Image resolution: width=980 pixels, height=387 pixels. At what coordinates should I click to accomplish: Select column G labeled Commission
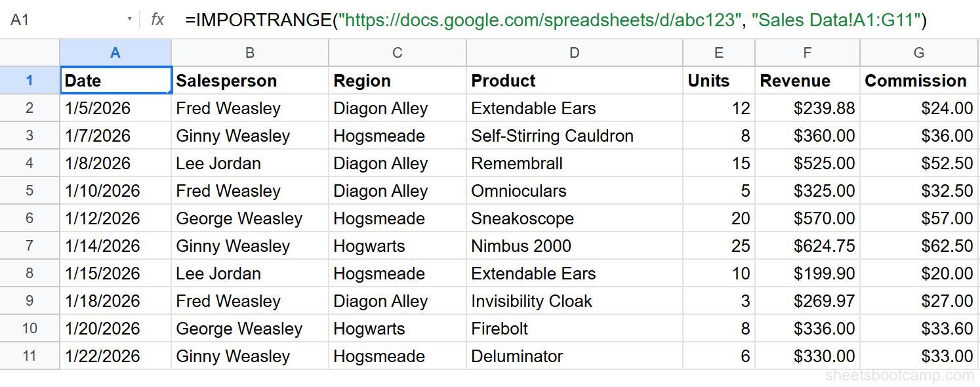(x=918, y=52)
